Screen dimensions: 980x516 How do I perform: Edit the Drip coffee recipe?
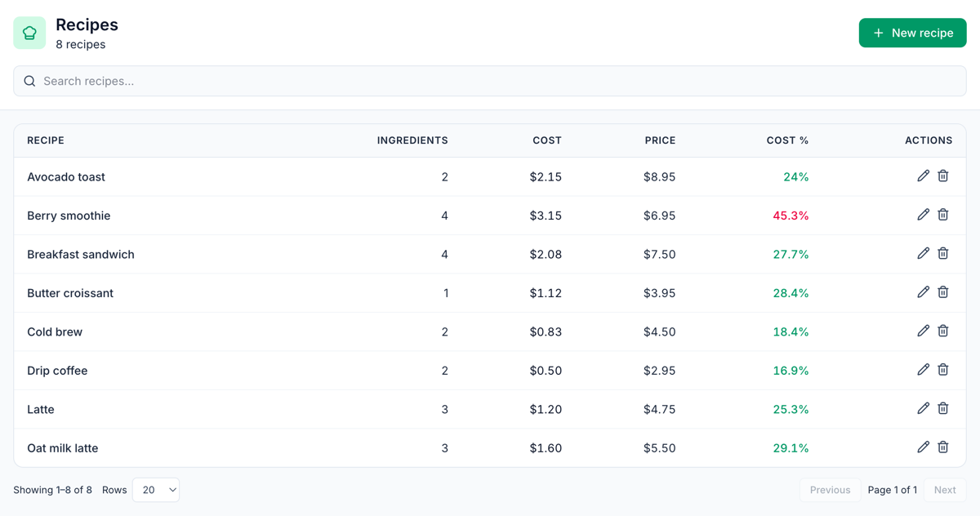tap(923, 370)
